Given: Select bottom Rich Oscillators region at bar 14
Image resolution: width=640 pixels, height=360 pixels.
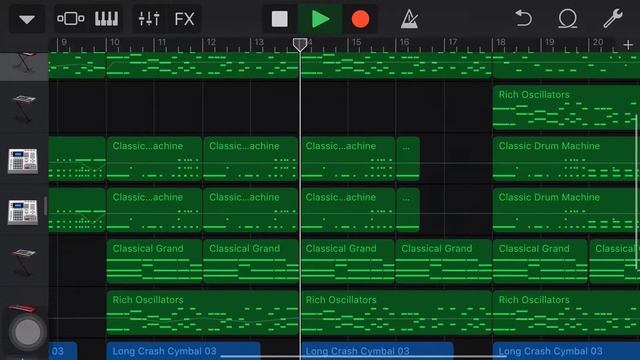Looking at the screenshot, I should coord(396,313).
